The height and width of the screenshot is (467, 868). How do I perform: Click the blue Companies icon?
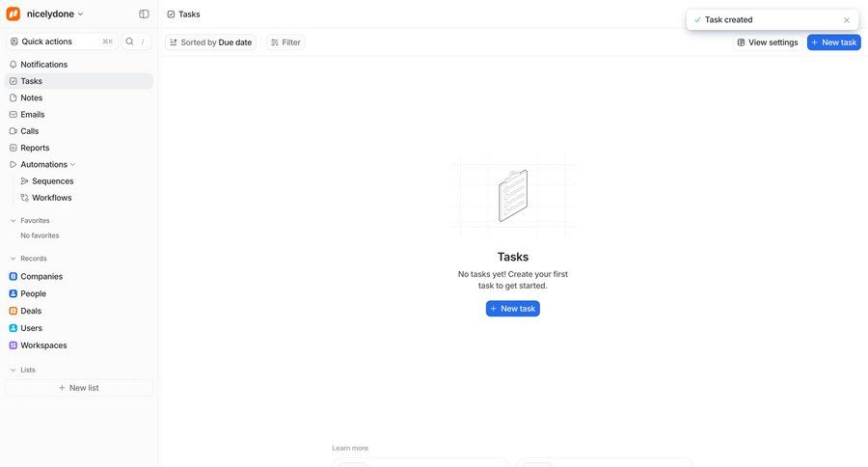14,276
